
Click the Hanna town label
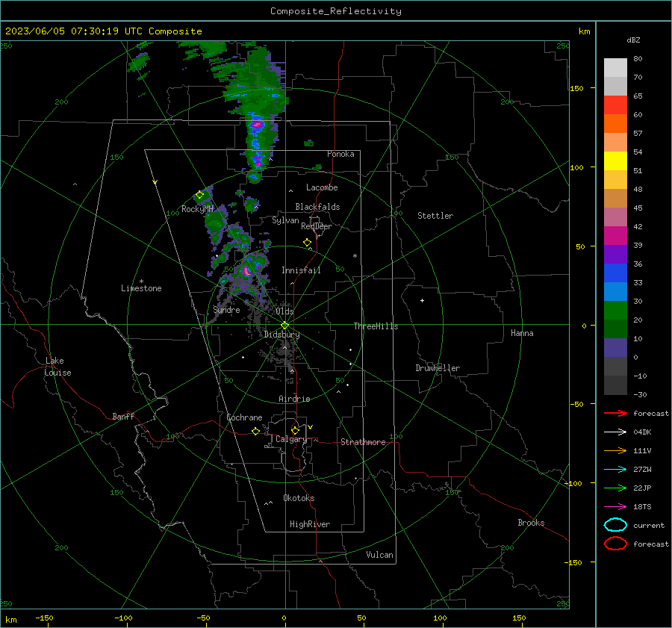coord(522,333)
